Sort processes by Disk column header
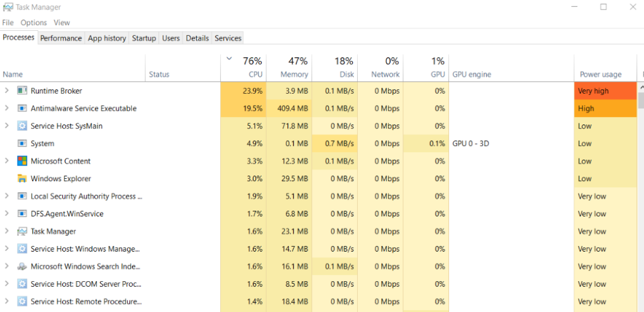 pyautogui.click(x=335, y=68)
